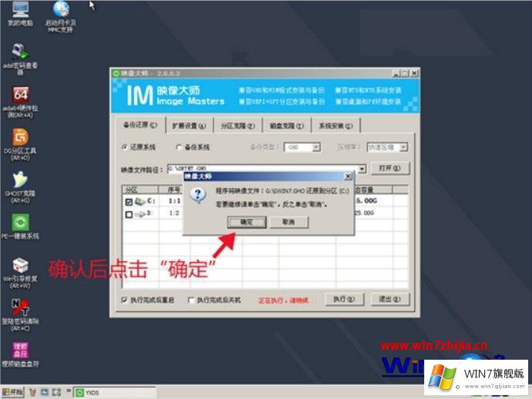Click the second quick launch taskbar icon
Image resolution: width=532 pixels, height=399 pixels.
[45, 393]
